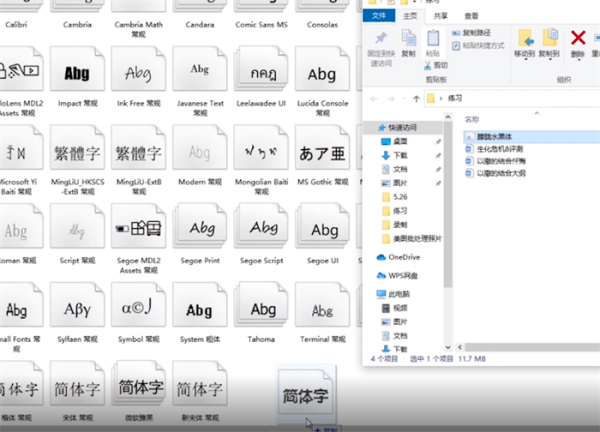
Task: Sort by the 名称 column header
Action: [472, 119]
